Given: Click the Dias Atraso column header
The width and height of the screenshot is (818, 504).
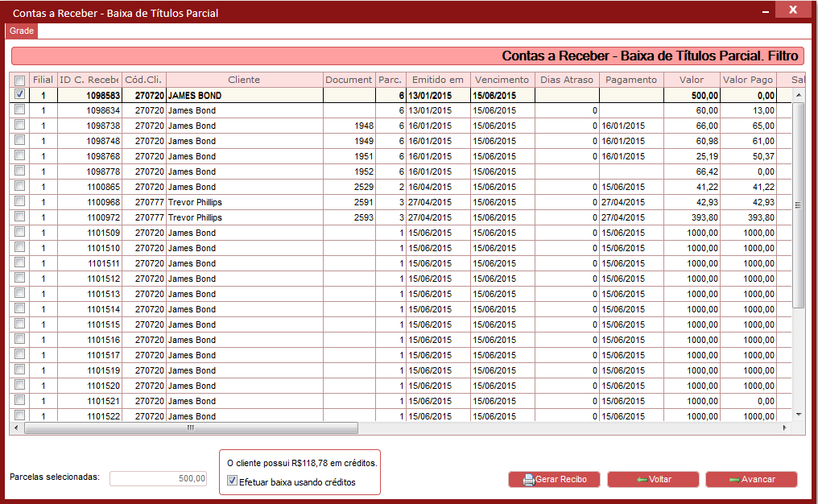Looking at the screenshot, I should 567,80.
